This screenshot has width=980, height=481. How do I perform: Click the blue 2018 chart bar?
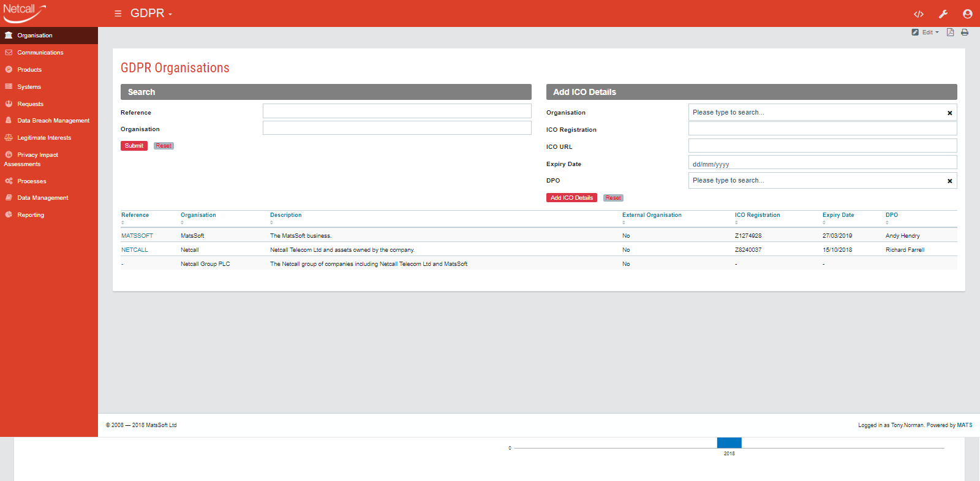(729, 442)
